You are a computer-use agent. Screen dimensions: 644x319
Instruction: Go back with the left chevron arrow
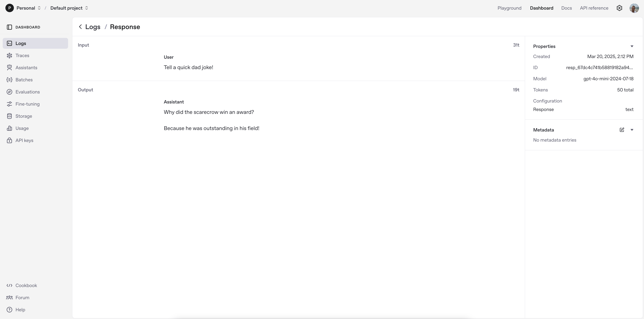(x=80, y=27)
